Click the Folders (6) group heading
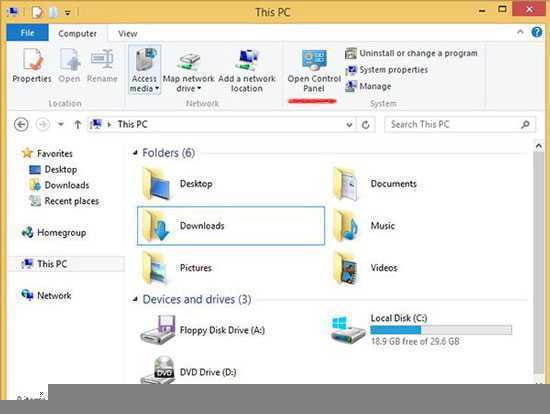The height and width of the screenshot is (414, 550). [168, 153]
